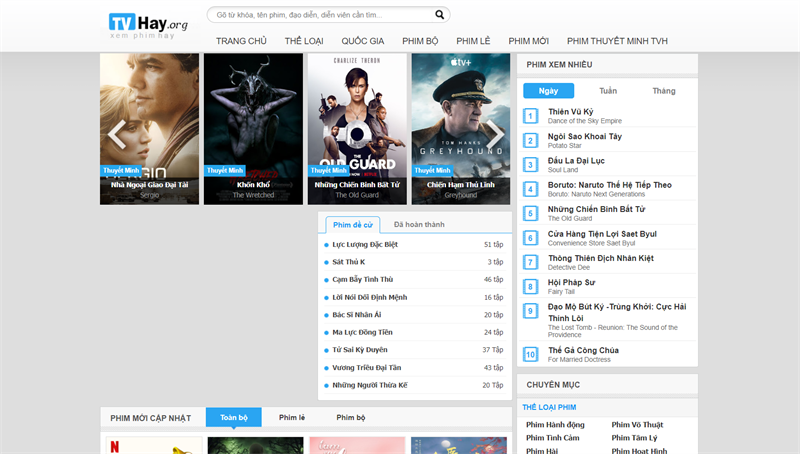Image resolution: width=800 pixels, height=454 pixels.
Task: Open Lực Lượng Đặc Biệt series
Action: click(x=365, y=244)
